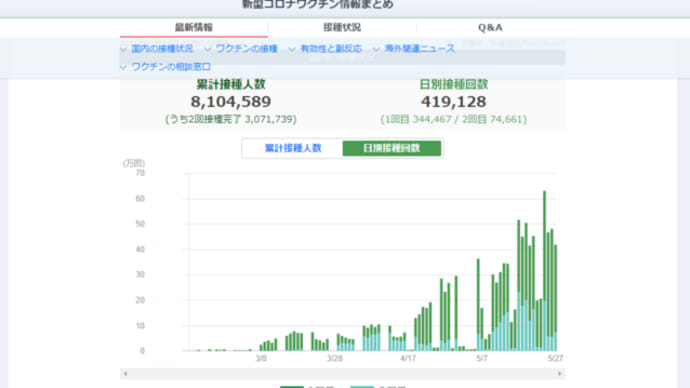The width and height of the screenshot is (690, 388).
Task: Click the 3/28 axis date label
Action: pyautogui.click(x=334, y=359)
